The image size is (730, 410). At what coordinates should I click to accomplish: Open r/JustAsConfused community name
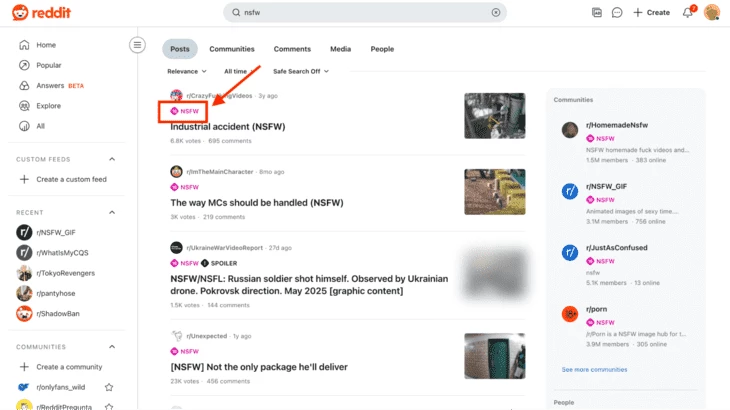pyautogui.click(x=616, y=248)
